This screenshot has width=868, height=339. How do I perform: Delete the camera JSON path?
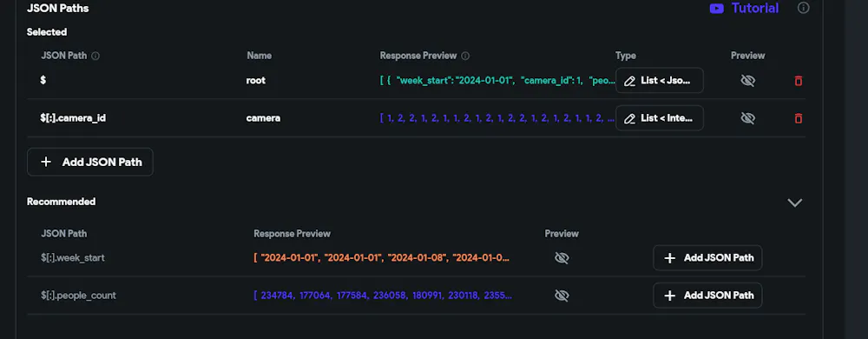click(799, 118)
